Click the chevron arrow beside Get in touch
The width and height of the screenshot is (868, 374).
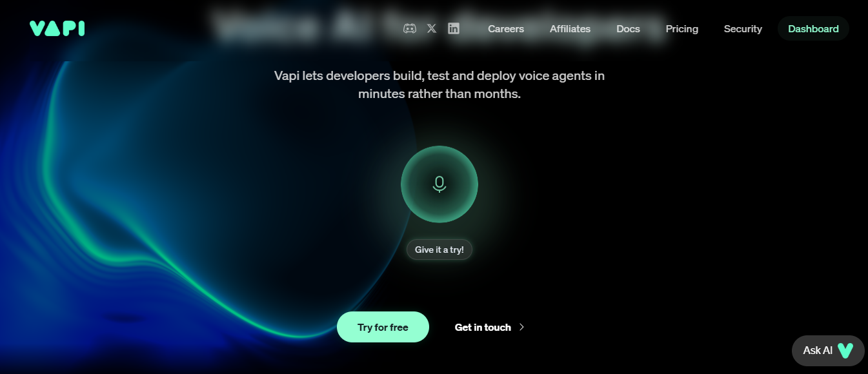(522, 328)
